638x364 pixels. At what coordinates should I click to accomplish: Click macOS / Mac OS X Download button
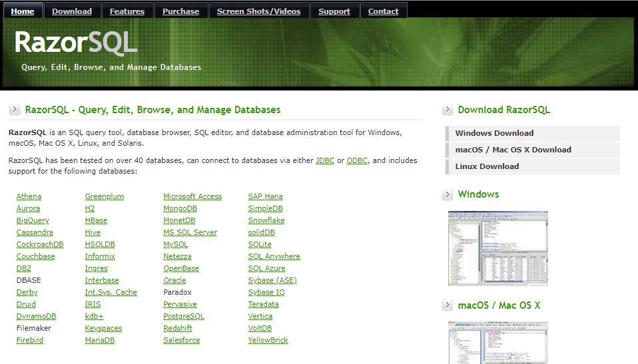(533, 150)
